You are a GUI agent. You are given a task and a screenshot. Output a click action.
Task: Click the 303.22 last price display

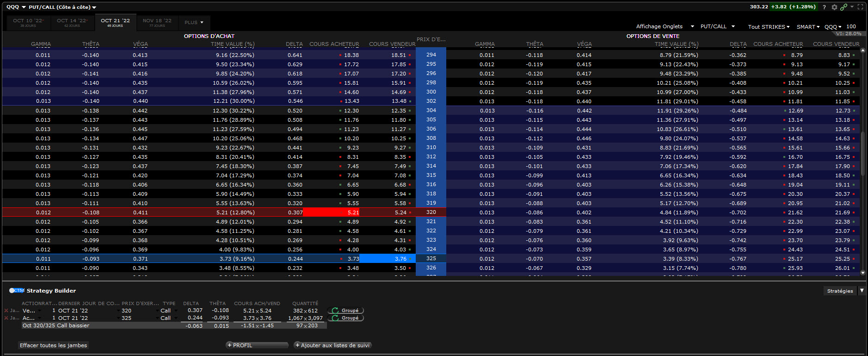click(x=759, y=7)
